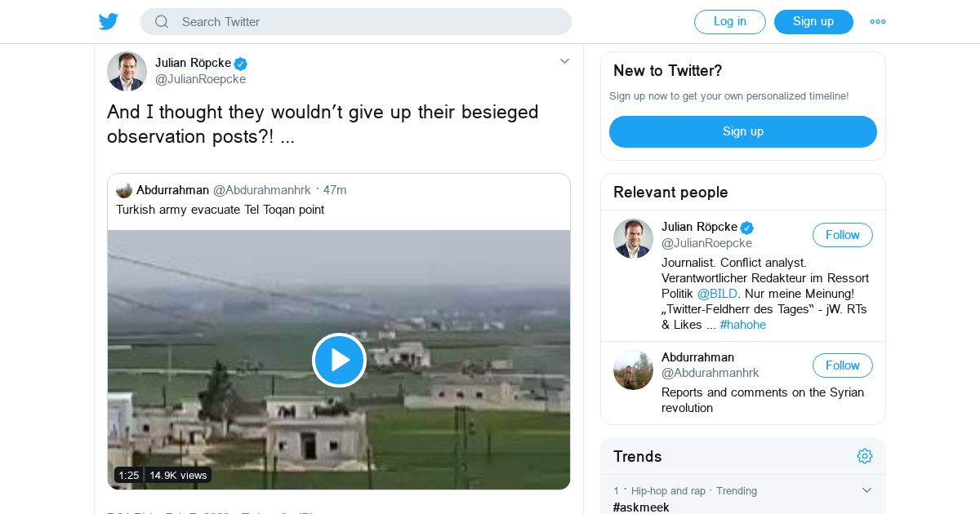The image size is (980, 514).
Task: Play the Tel Toqan evacuation video
Action: pos(339,360)
